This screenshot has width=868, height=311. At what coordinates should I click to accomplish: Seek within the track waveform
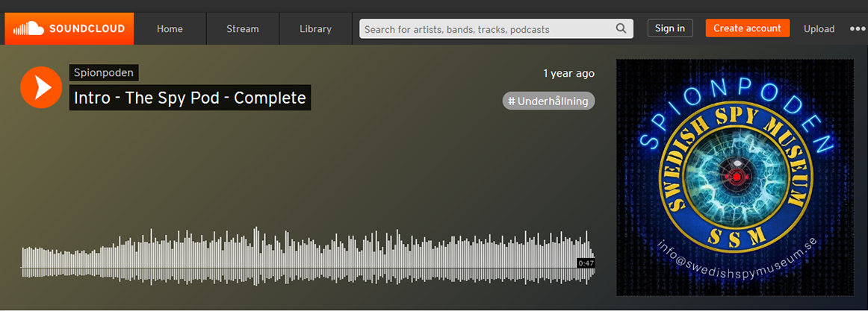tap(308, 257)
